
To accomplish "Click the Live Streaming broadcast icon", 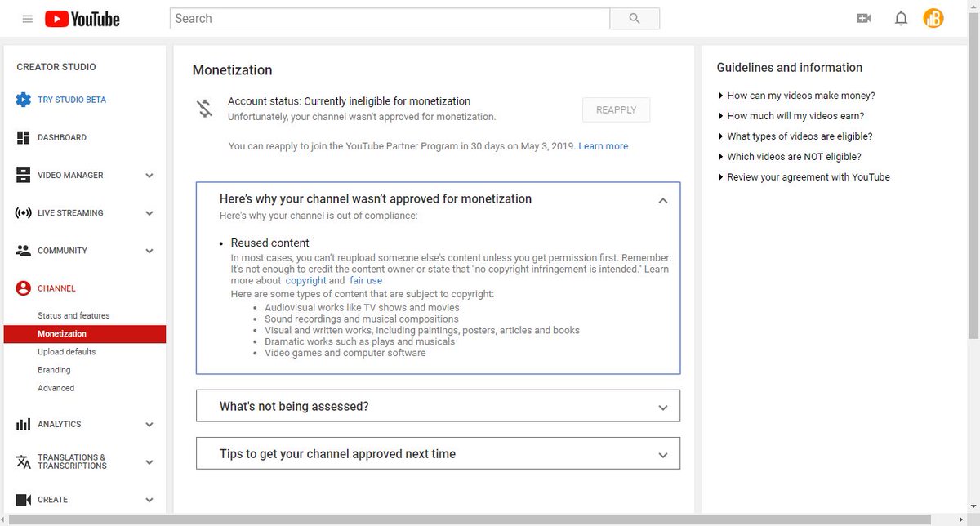I will coord(24,213).
